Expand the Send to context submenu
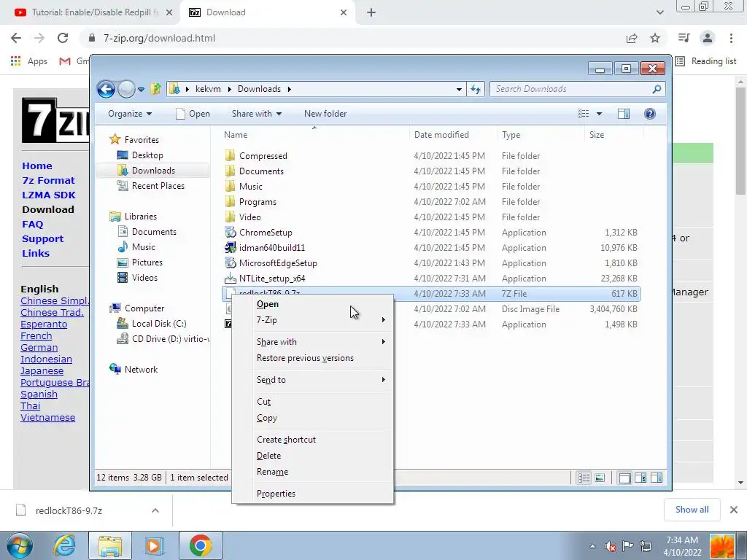The image size is (747, 560). point(384,379)
